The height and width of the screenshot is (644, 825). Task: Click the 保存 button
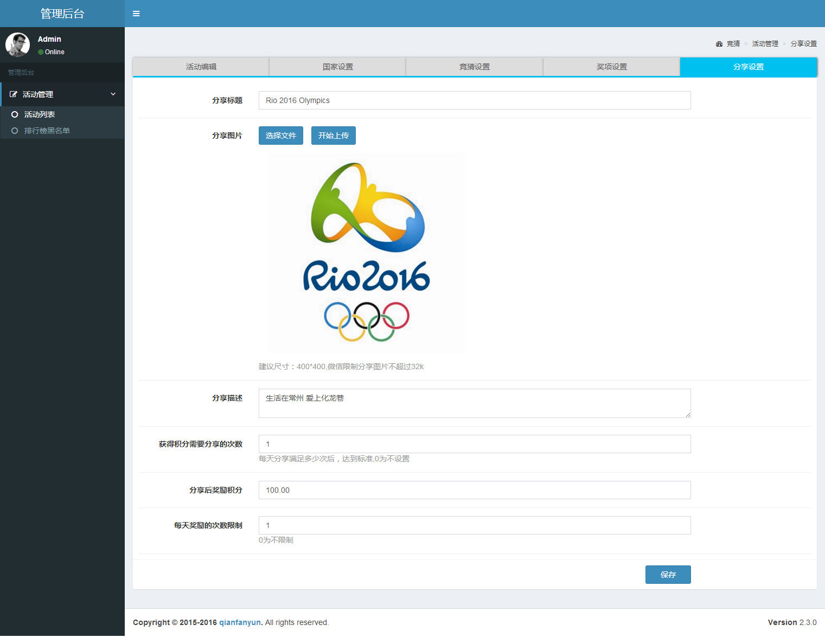tap(668, 575)
